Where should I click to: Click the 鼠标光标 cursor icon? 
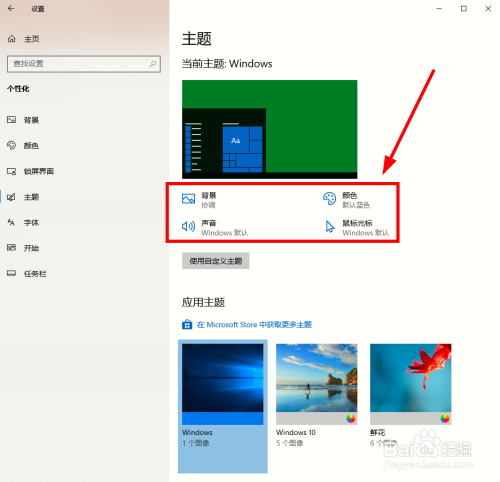[330, 226]
